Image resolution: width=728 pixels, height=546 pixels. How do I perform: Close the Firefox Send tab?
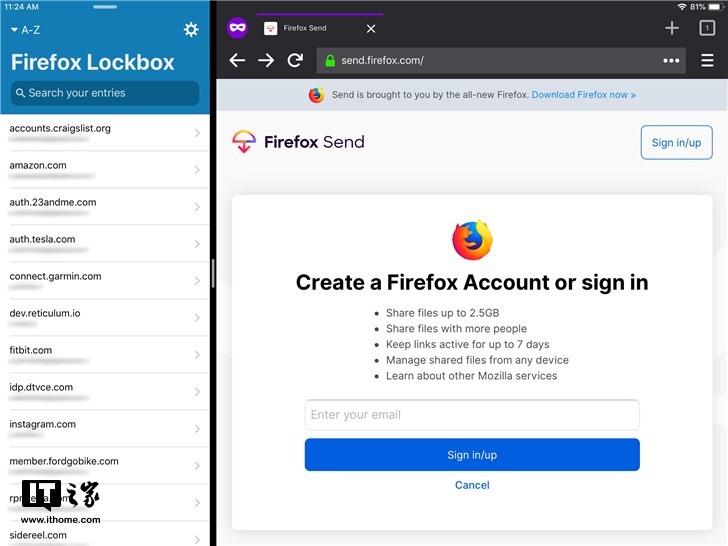[x=370, y=29]
